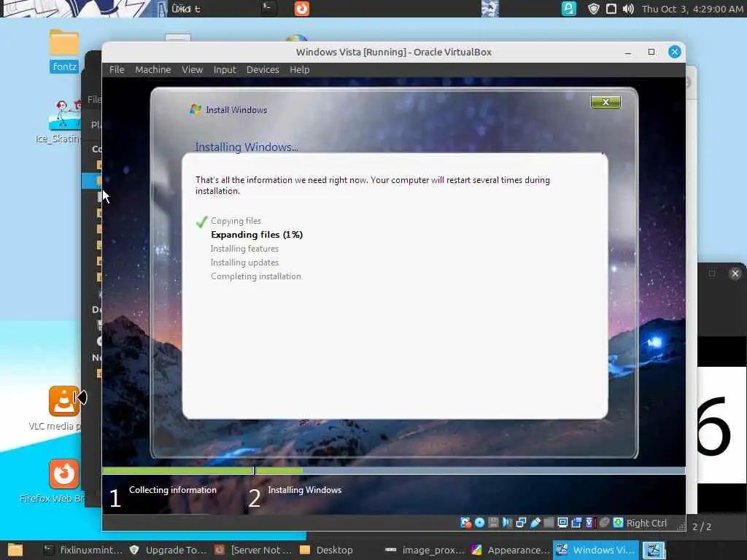Click the 2 / 2 page indicator
The image size is (747, 560).
click(x=702, y=526)
